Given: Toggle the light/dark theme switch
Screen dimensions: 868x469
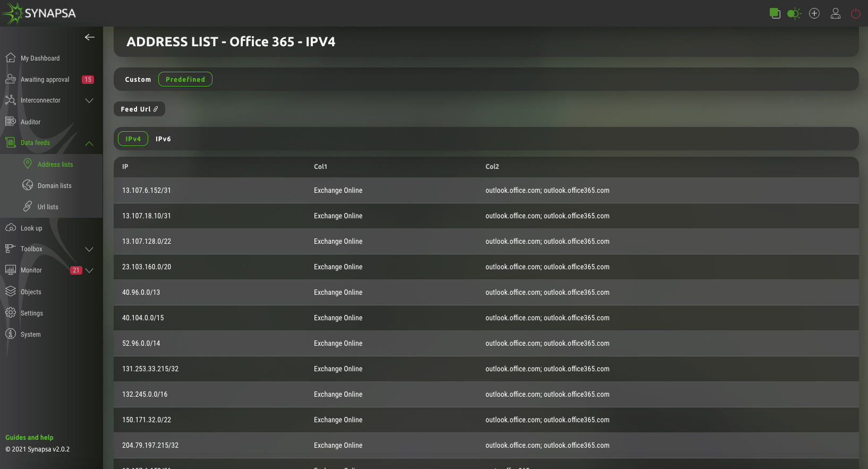Looking at the screenshot, I should [x=794, y=14].
